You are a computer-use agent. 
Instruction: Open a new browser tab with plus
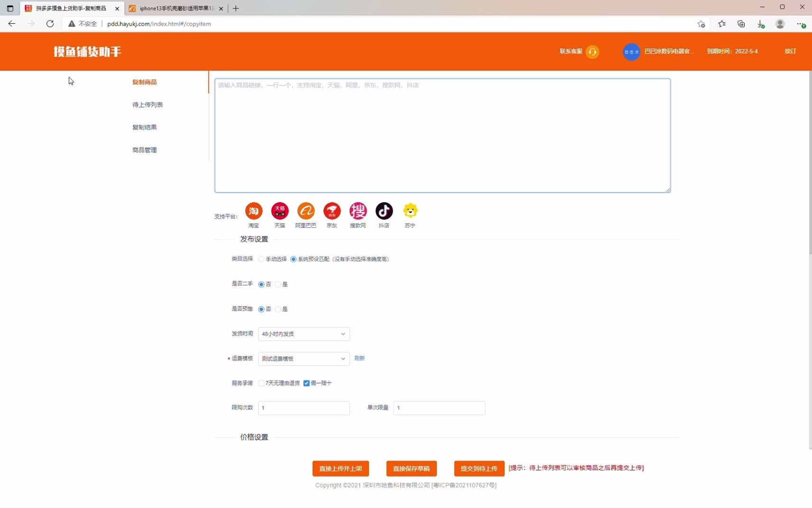[236, 8]
